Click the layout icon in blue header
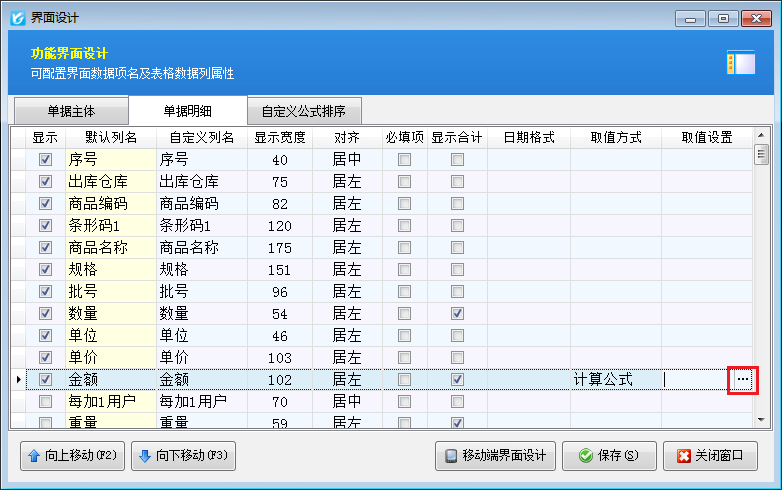782x490 pixels. pos(740,63)
